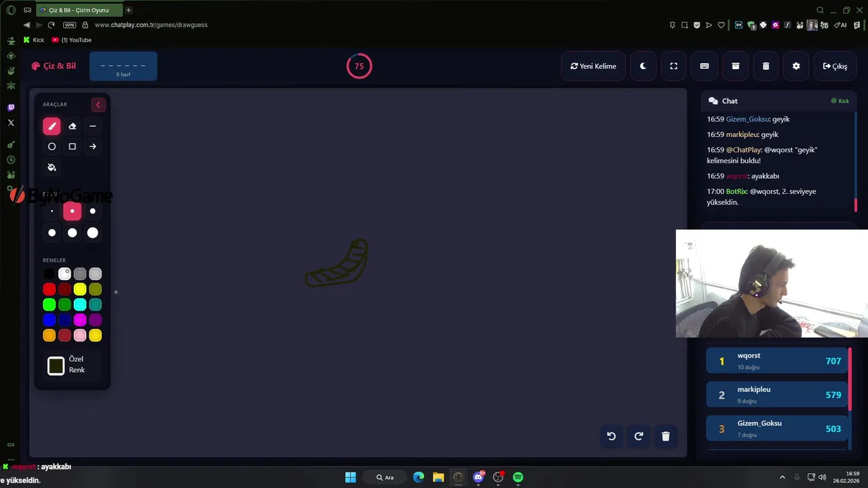Click the 75 countdown timer circle
The image size is (868, 488).
(359, 66)
